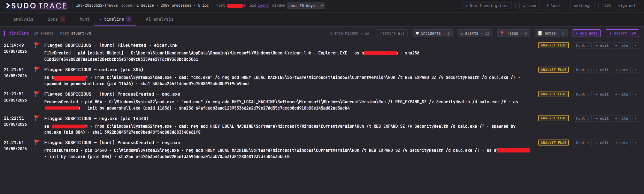The image size is (644, 194).
Task: Open hunt for ProcessCreated reg.exe event
Action: coord(583,143)
